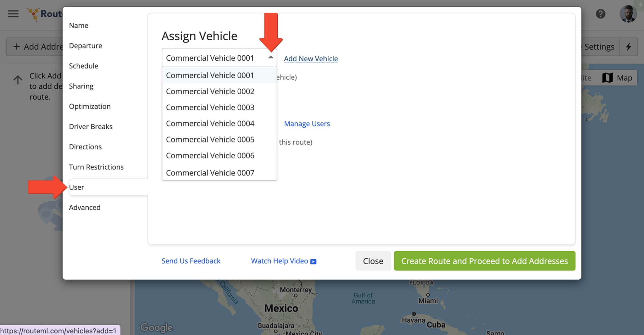Click the lightning bolt icon in toolbar
This screenshot has height=335, width=644.
pos(628,47)
